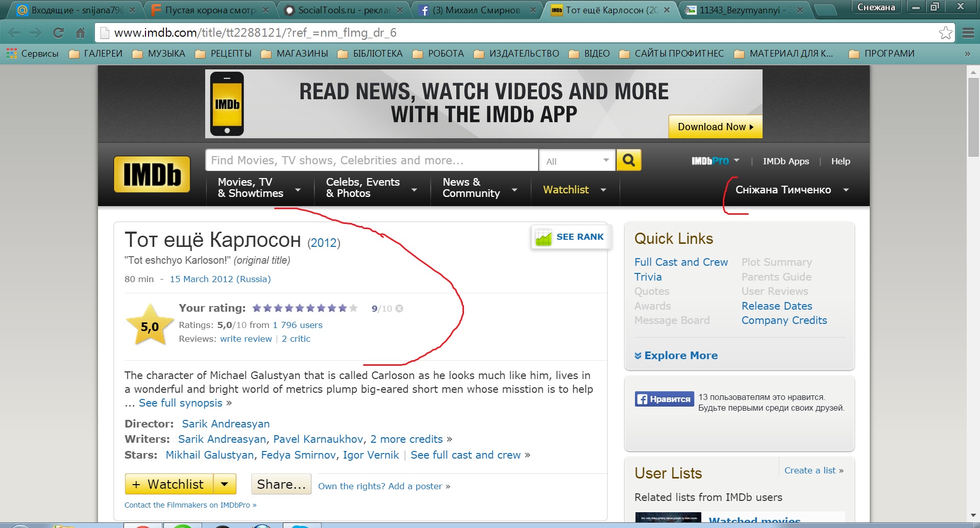Show more bookmarks with chevron
Image resolution: width=980 pixels, height=528 pixels.
(967, 54)
